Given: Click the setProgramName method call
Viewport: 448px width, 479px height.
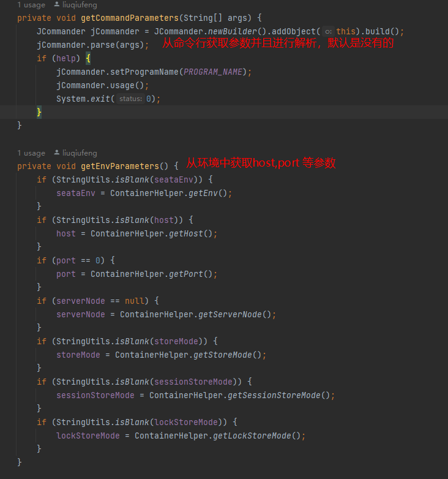Looking at the screenshot, I should coord(144,72).
